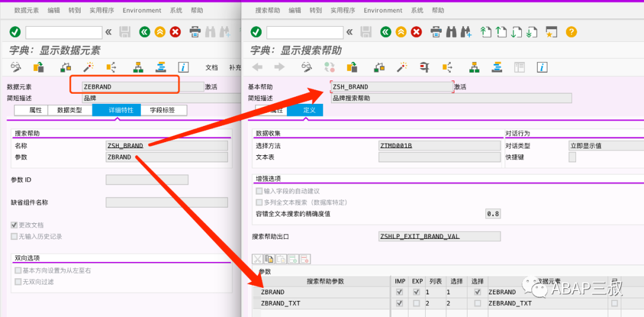Click blue information icon in data element window
The height and width of the screenshot is (317, 644).
click(183, 67)
